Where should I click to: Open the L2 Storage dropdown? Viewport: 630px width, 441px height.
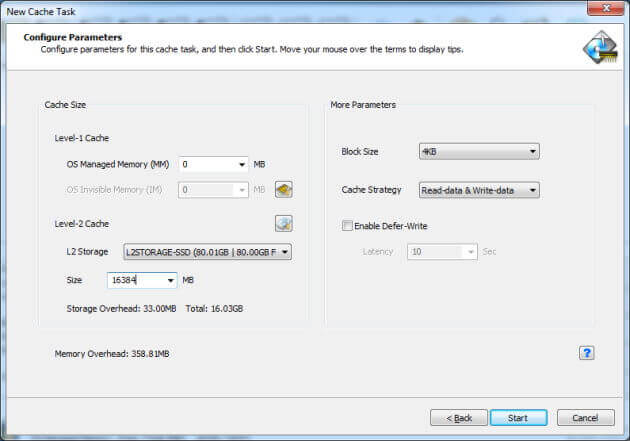click(x=207, y=252)
